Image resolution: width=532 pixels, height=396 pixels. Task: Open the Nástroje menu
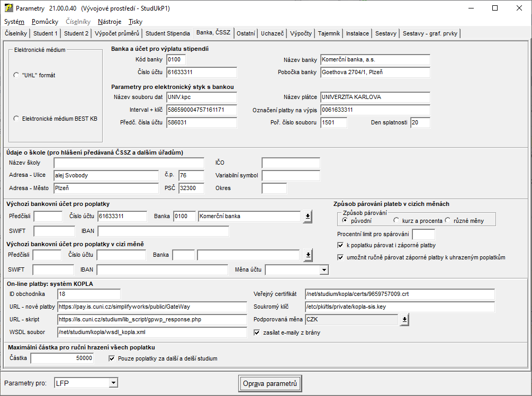(110, 22)
